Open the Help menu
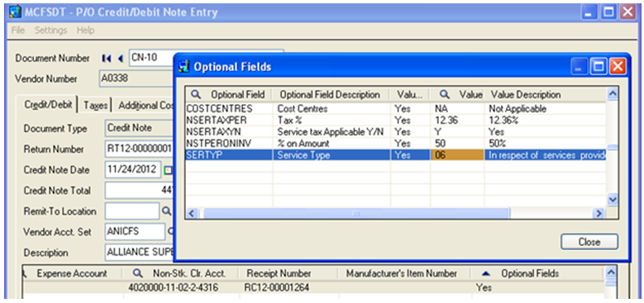 click(x=85, y=31)
